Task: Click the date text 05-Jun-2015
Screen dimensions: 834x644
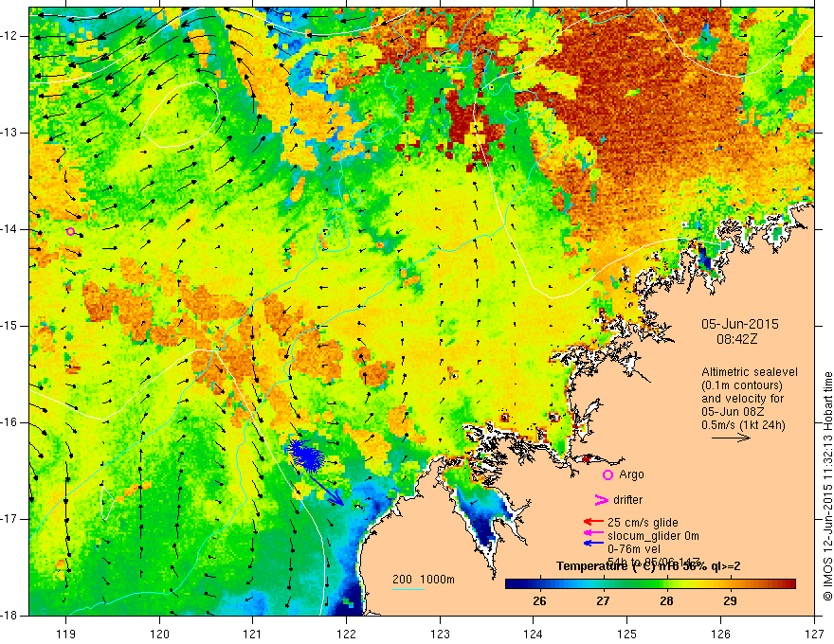Action: point(740,324)
